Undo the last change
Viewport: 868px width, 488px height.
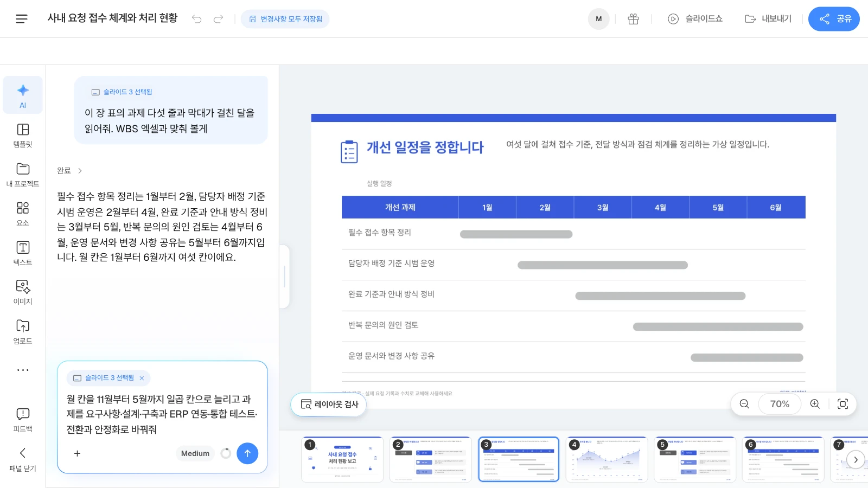(196, 19)
